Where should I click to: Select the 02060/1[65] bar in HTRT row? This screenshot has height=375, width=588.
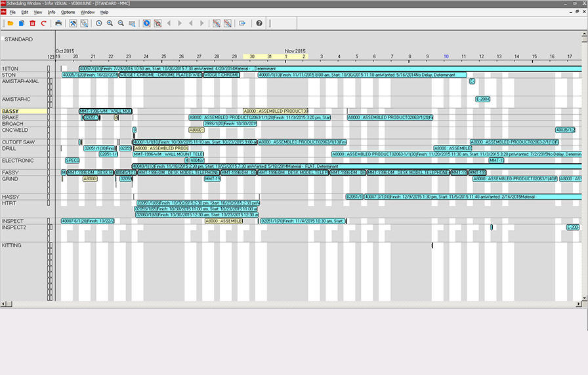click(x=196, y=214)
